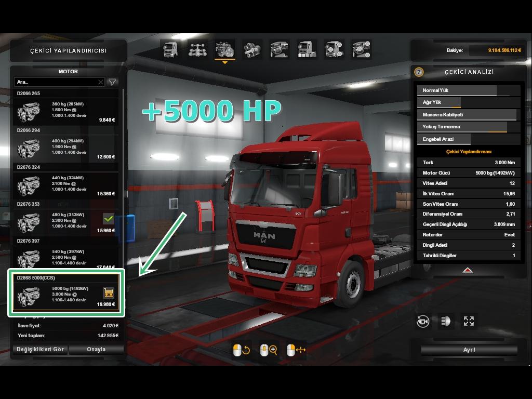Open the filter funnel icon
The height and width of the screenshot is (399, 532).
pyautogui.click(x=112, y=82)
